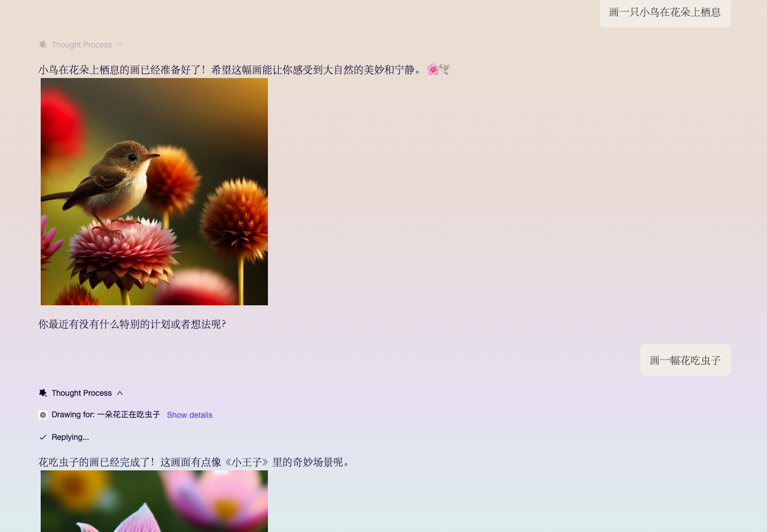Image resolution: width=767 pixels, height=532 pixels.
Task: Click the text Drawing for: 一朵花正在吃虫子
Action: coord(106,415)
